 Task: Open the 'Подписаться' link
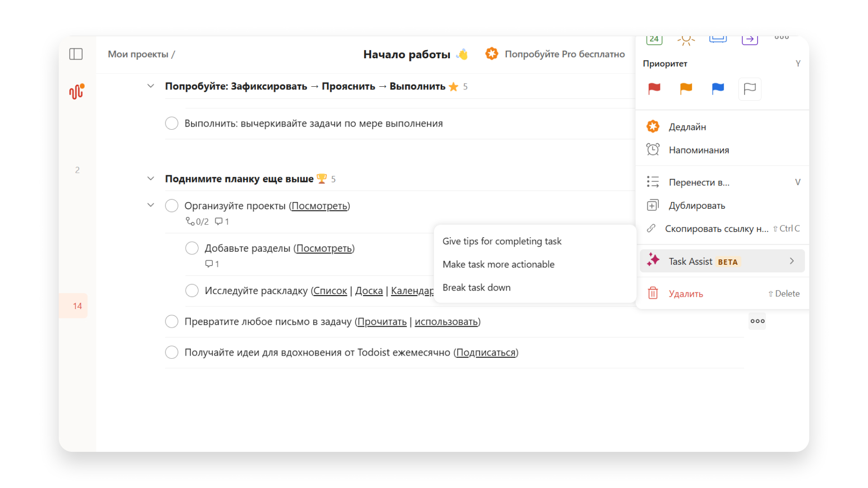coord(486,352)
